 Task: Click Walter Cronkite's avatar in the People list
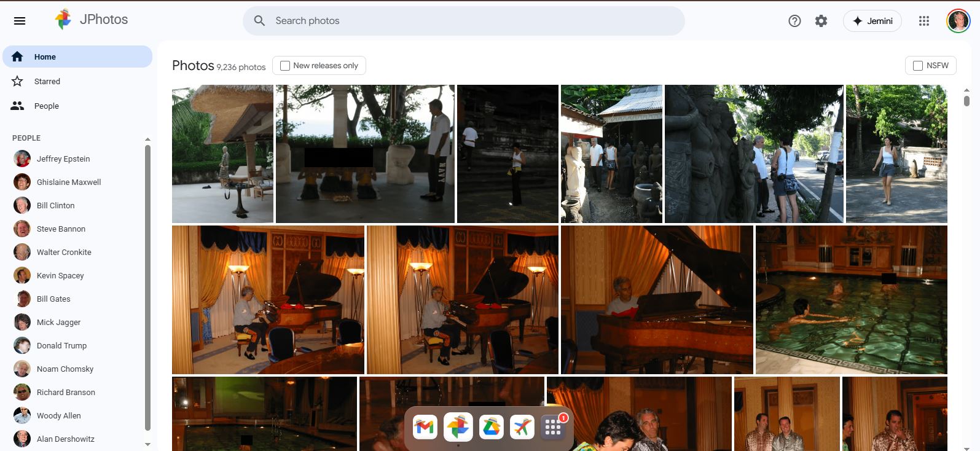point(22,252)
